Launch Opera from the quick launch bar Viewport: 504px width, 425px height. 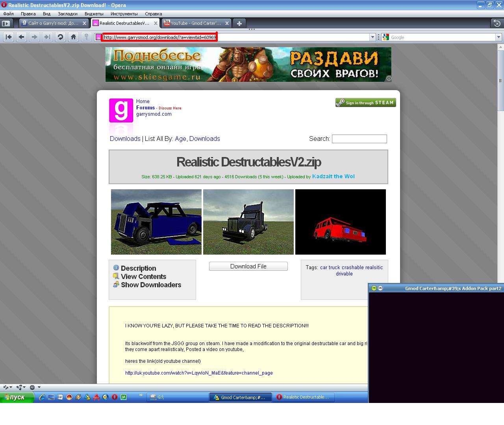pyautogui.click(x=115, y=397)
